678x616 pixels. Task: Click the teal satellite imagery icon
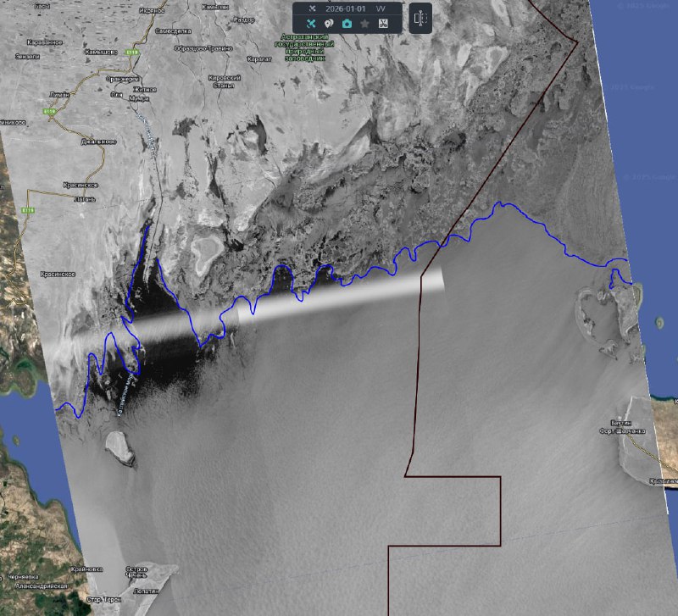click(311, 24)
